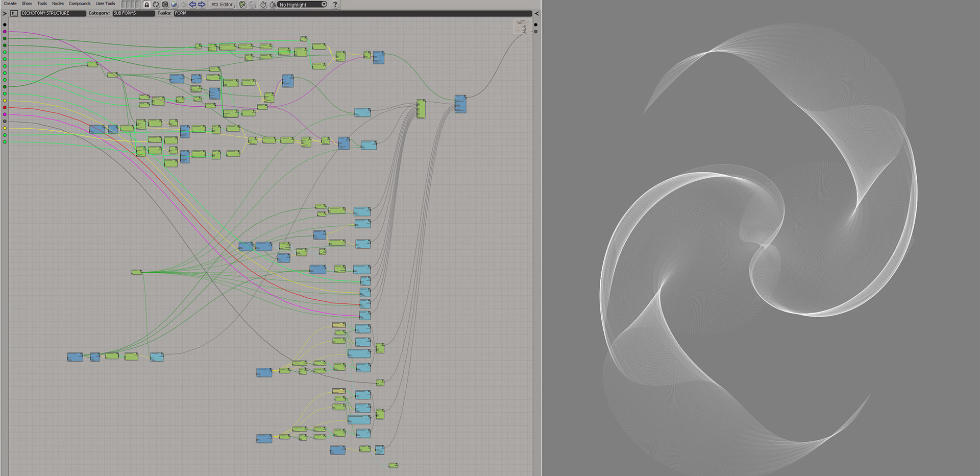Open the No Highlight dropdown

(x=303, y=5)
